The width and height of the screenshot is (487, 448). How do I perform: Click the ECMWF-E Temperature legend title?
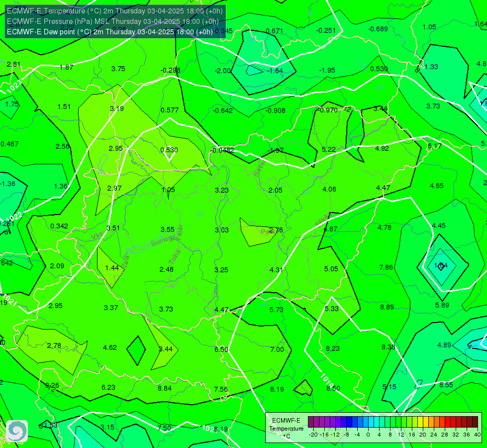287,429
